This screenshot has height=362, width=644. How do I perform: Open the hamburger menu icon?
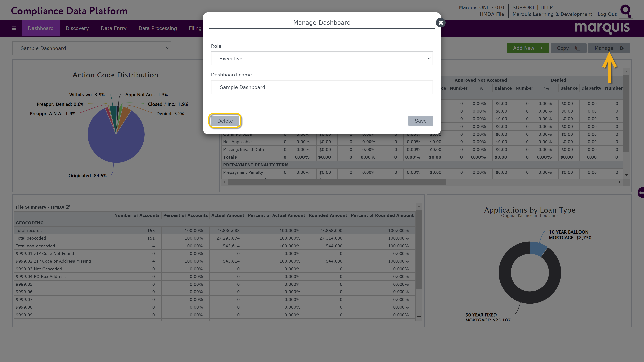pyautogui.click(x=14, y=28)
